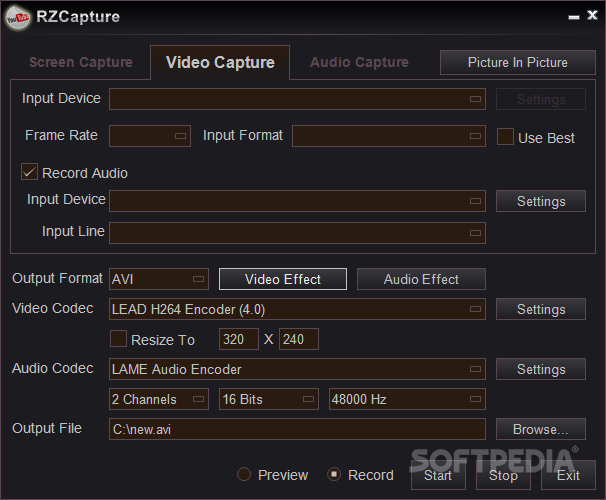Click the RZCapture app logo icon

[x=18, y=17]
